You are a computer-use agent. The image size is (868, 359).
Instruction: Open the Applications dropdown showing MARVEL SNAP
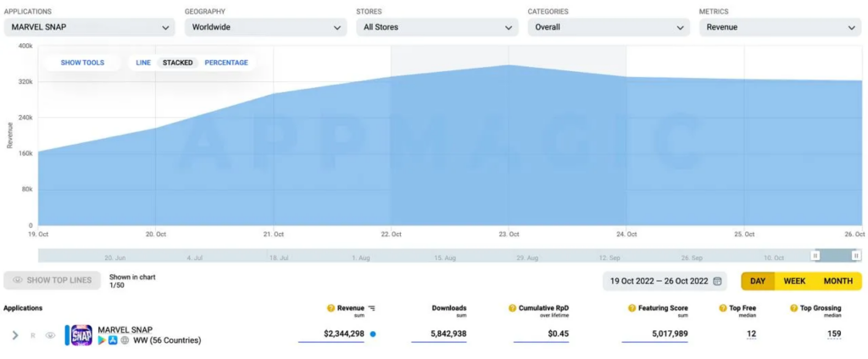91,27
